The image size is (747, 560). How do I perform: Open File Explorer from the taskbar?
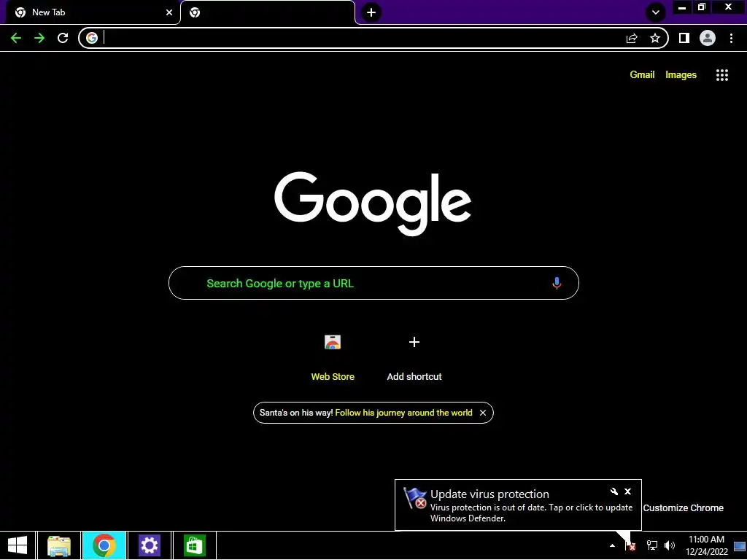[x=59, y=545]
